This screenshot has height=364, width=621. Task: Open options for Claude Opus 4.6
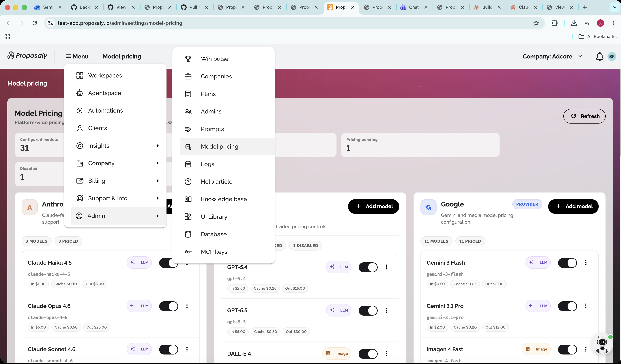(187, 306)
